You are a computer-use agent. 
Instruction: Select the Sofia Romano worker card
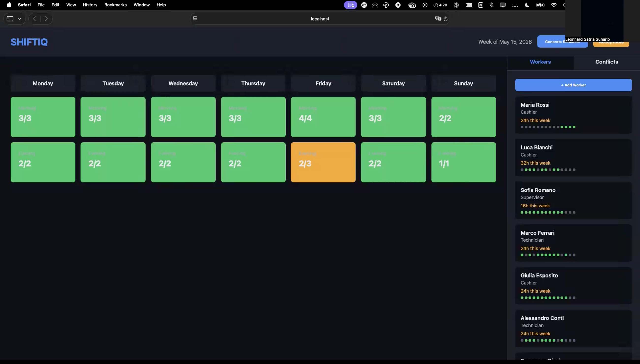(573, 201)
